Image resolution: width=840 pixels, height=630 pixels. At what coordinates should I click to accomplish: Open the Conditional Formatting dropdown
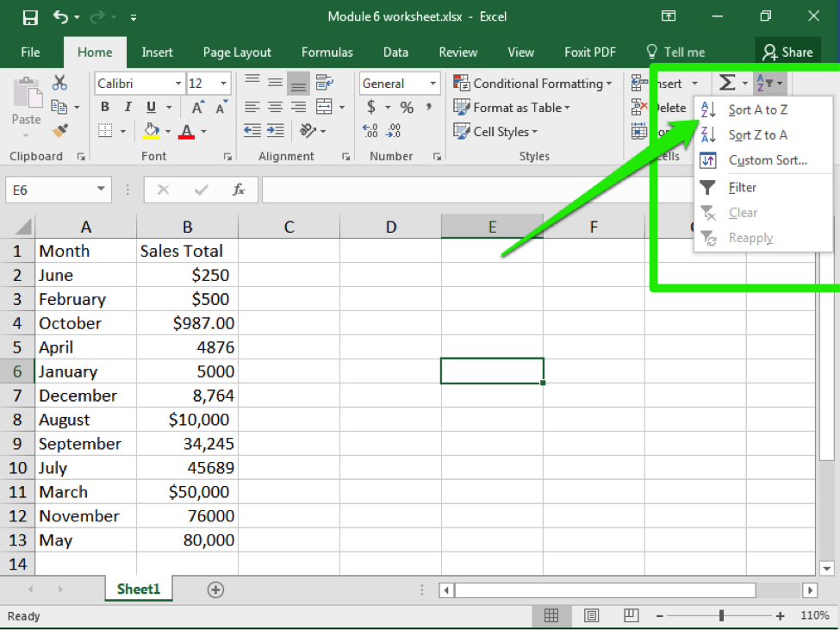tap(533, 84)
